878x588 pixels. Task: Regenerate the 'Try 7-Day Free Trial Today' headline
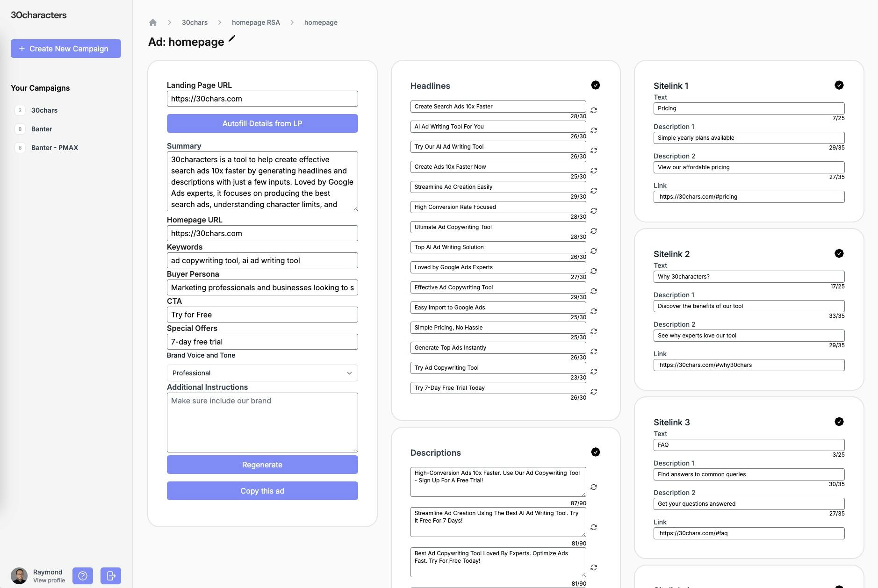pyautogui.click(x=594, y=392)
